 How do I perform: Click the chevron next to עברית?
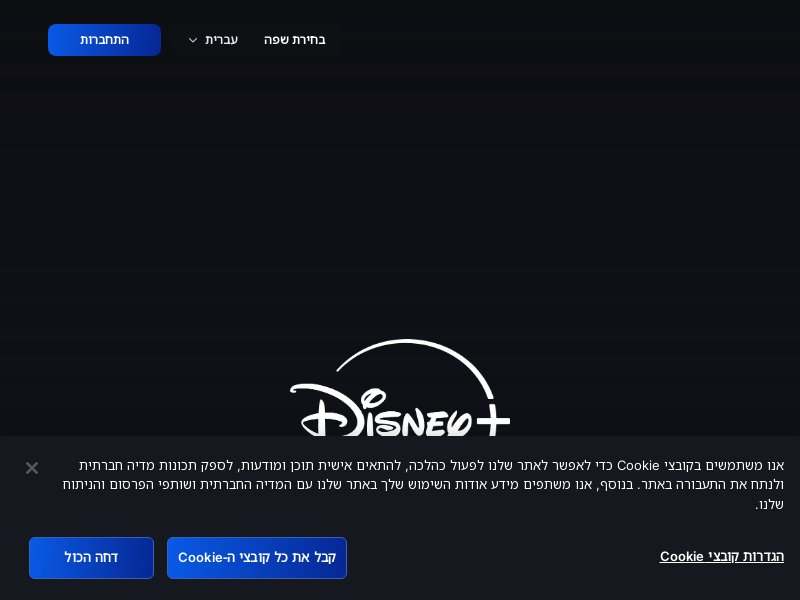click(x=193, y=40)
